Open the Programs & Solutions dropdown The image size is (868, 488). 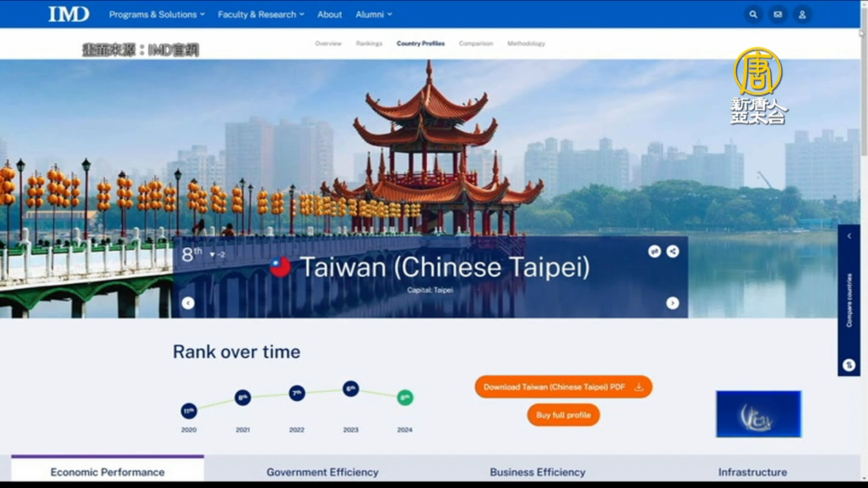click(156, 14)
